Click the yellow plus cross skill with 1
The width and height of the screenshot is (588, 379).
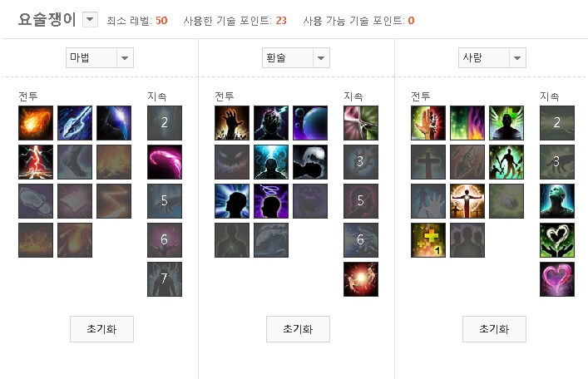pyautogui.click(x=428, y=240)
